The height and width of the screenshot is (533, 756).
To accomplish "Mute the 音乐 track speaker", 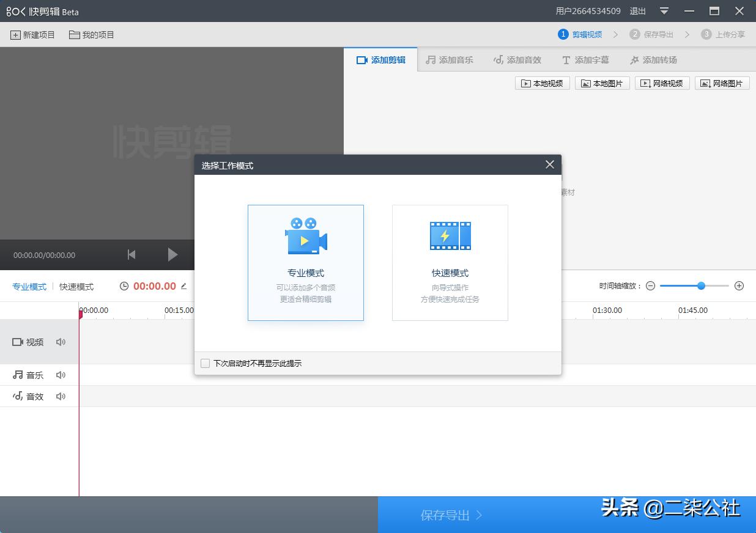I will (x=61, y=375).
